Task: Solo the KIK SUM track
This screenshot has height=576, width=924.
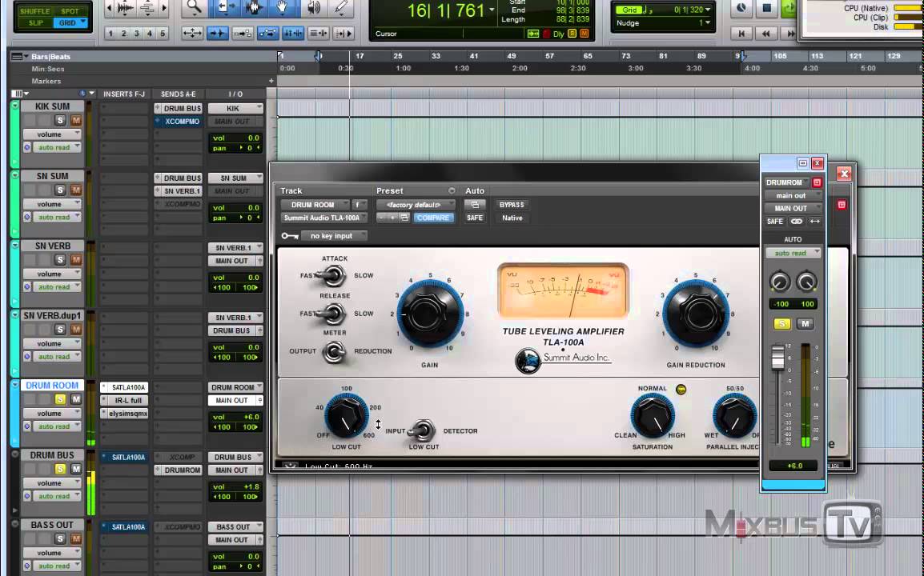Action: [59, 120]
